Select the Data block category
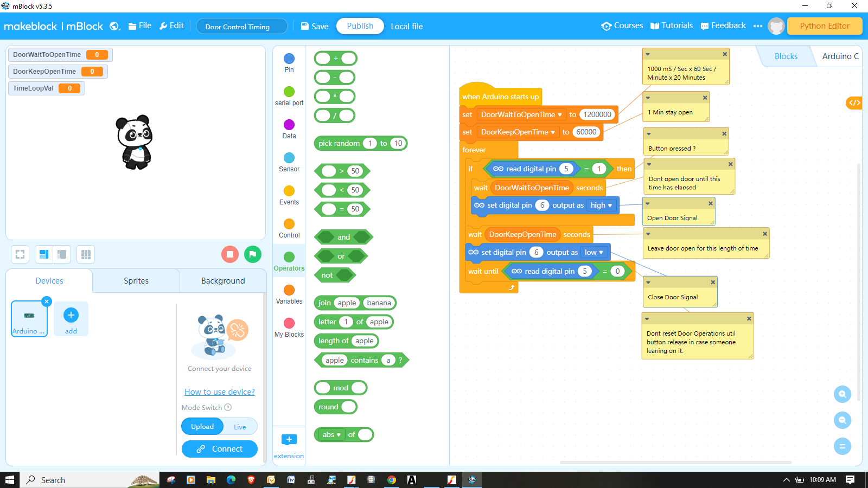Image resolution: width=868 pixels, height=488 pixels. tap(289, 129)
